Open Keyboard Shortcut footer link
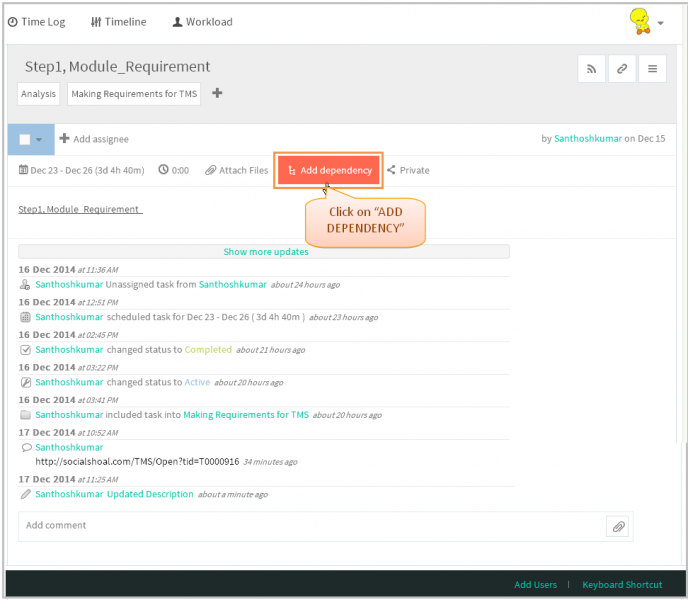The image size is (688, 600). click(x=622, y=585)
